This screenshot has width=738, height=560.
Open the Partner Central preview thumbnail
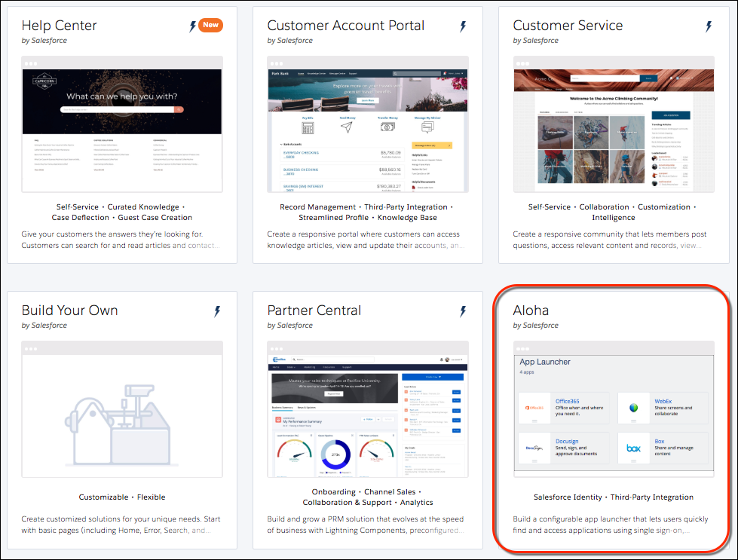click(x=368, y=409)
